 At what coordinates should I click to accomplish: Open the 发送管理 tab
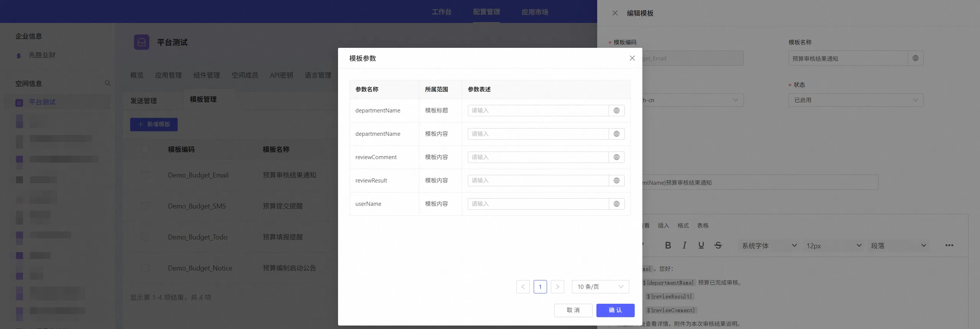(144, 101)
